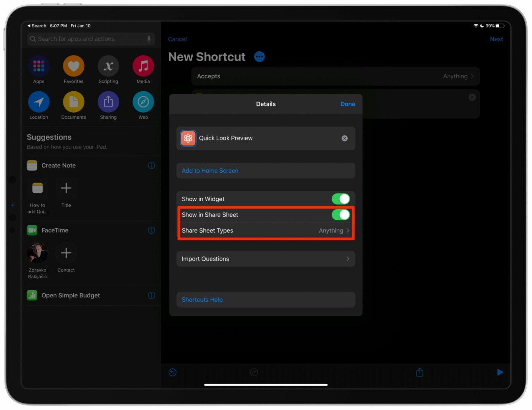The height and width of the screenshot is (410, 532).
Task: Open the Location category
Action: pyautogui.click(x=39, y=102)
